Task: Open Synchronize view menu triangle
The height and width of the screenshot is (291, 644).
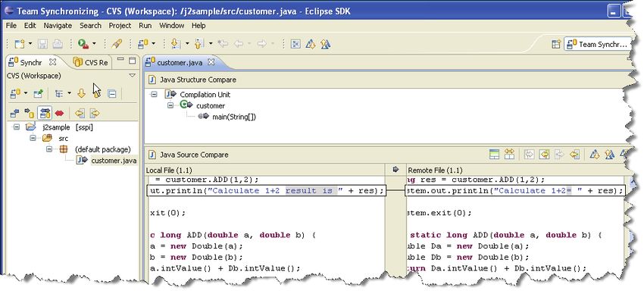Action: pyautogui.click(x=133, y=76)
